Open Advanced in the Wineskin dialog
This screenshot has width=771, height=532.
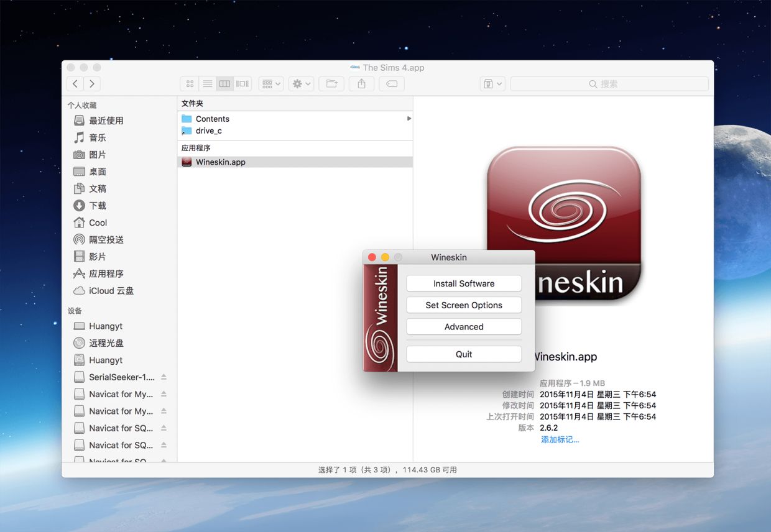(x=464, y=327)
